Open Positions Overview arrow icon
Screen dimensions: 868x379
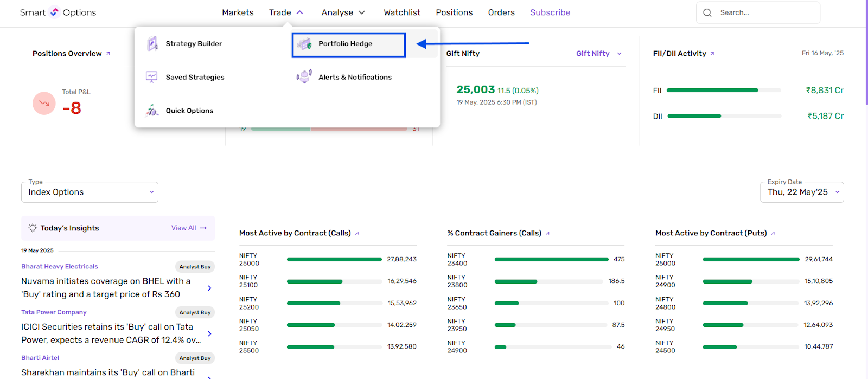[x=108, y=54]
